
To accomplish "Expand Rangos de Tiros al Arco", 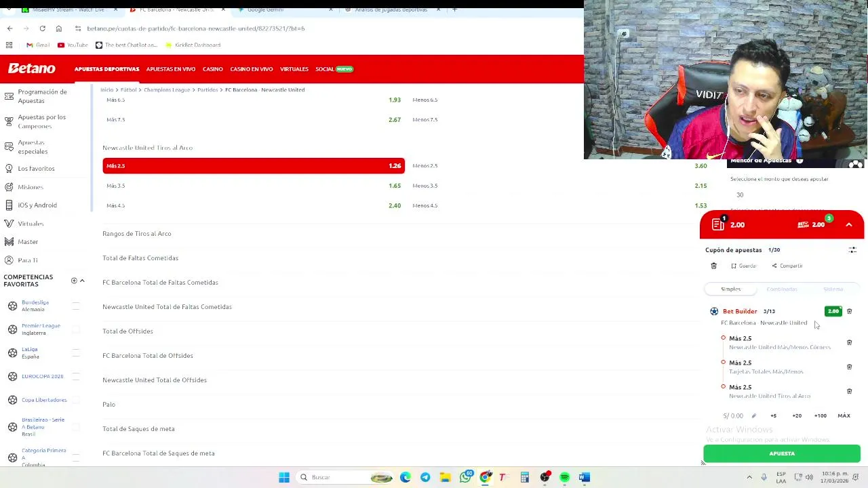I will tap(136, 233).
